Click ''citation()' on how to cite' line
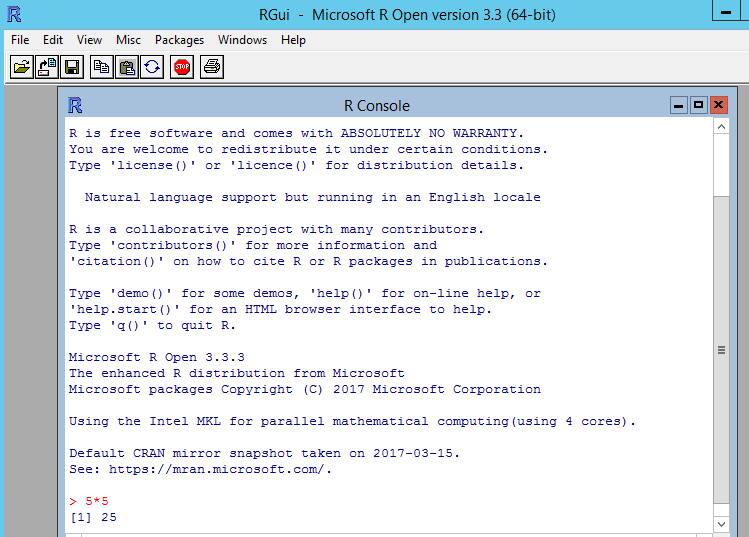Image resolution: width=749 pixels, height=537 pixels. tap(309, 261)
